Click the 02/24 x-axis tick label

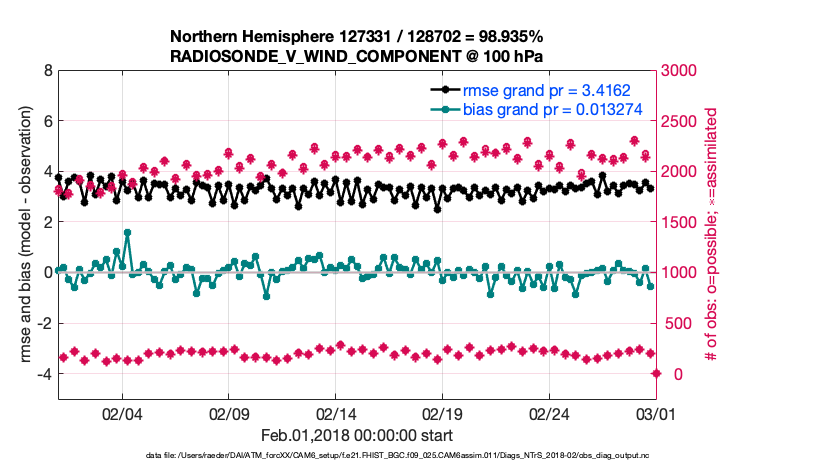click(549, 413)
